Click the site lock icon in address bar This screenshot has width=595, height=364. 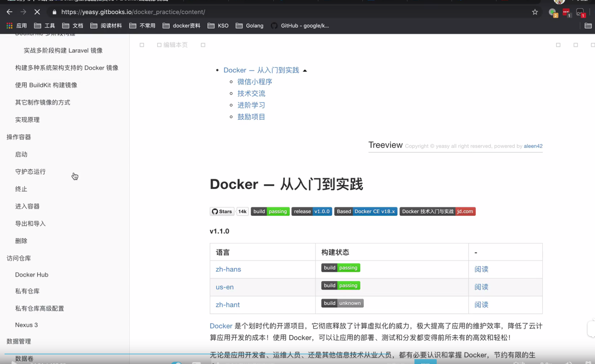[x=54, y=12]
